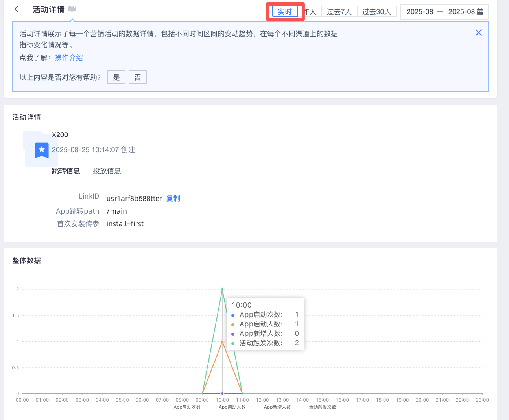The height and width of the screenshot is (420, 509).
Task: Click the 否 feedback button
Action: 138,77
